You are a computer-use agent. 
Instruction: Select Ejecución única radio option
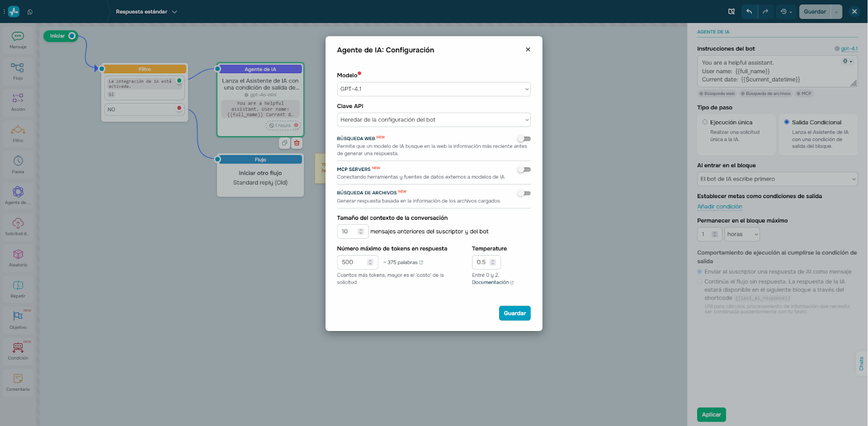point(705,122)
